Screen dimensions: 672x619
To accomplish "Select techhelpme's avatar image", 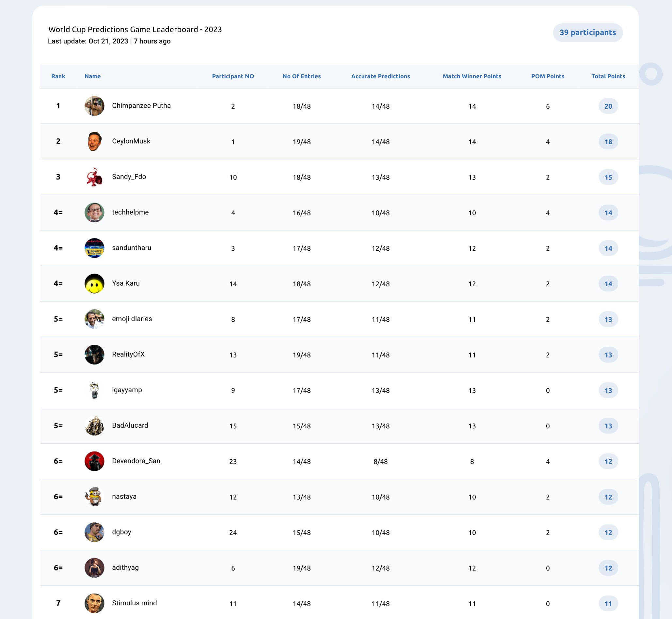I will tap(94, 212).
